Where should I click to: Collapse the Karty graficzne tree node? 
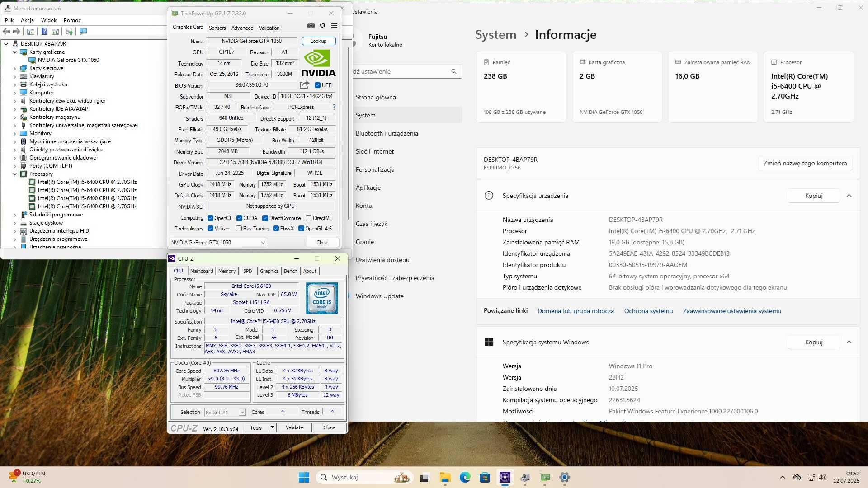tap(14, 52)
